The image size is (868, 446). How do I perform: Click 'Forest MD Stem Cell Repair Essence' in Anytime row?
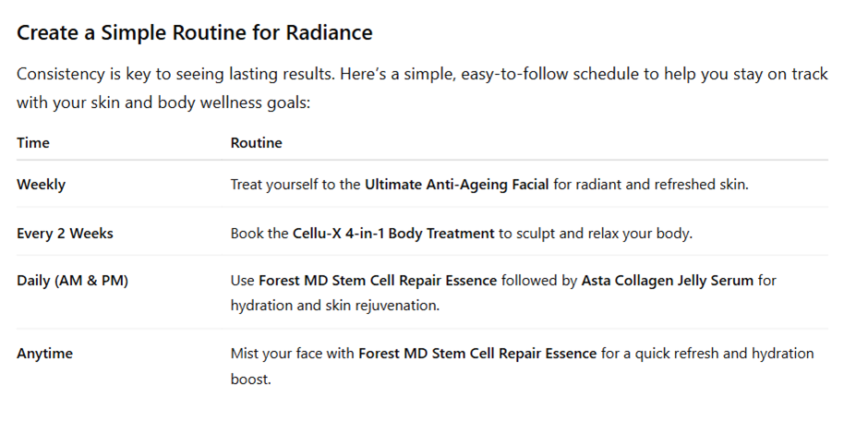[477, 354]
